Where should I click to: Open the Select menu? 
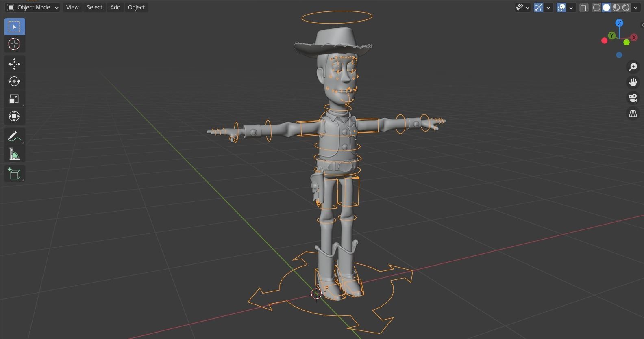(94, 7)
